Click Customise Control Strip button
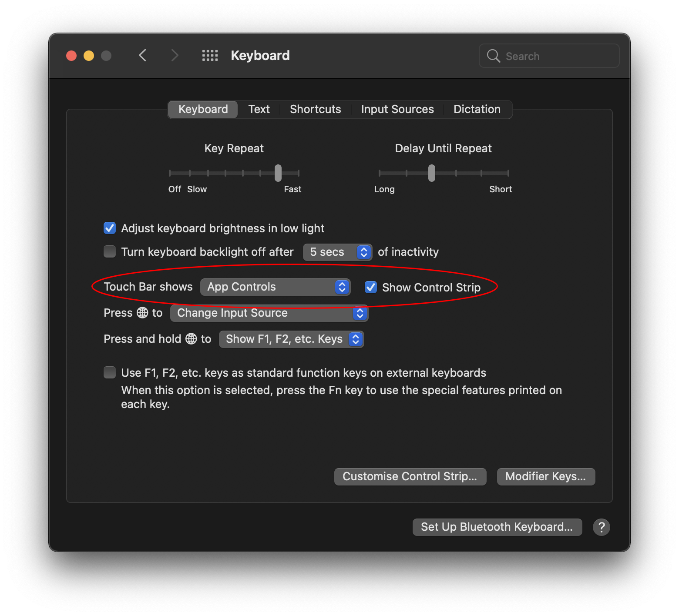The image size is (679, 616). pos(410,477)
